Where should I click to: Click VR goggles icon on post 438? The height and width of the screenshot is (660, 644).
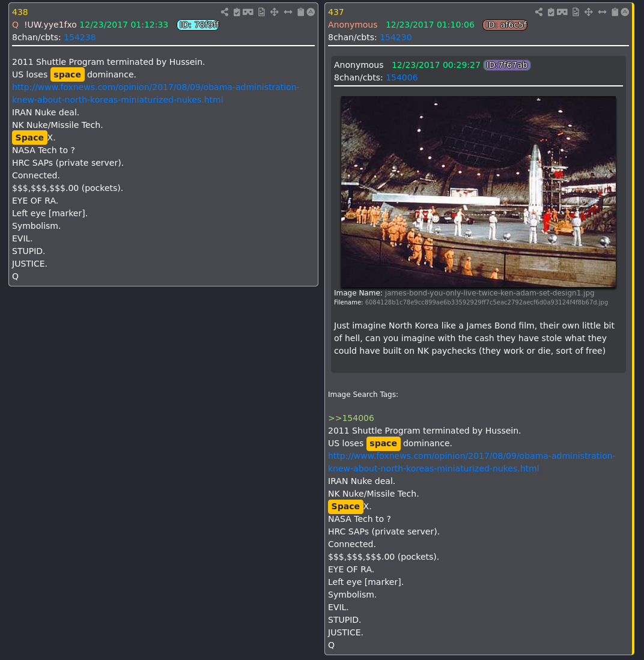[x=248, y=12]
